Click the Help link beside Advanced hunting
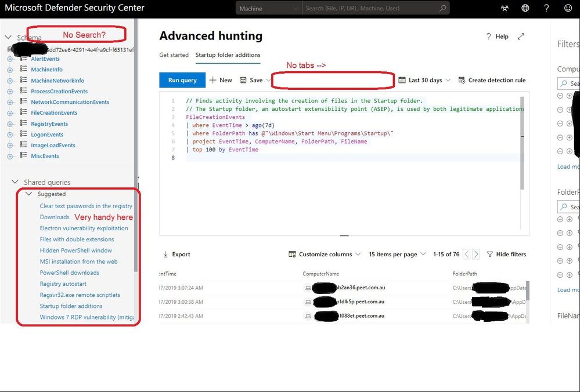 point(497,36)
